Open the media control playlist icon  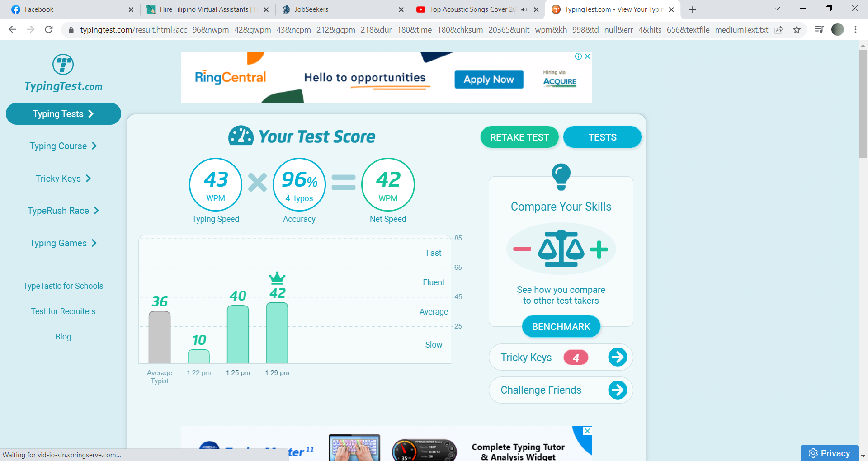(819, 29)
